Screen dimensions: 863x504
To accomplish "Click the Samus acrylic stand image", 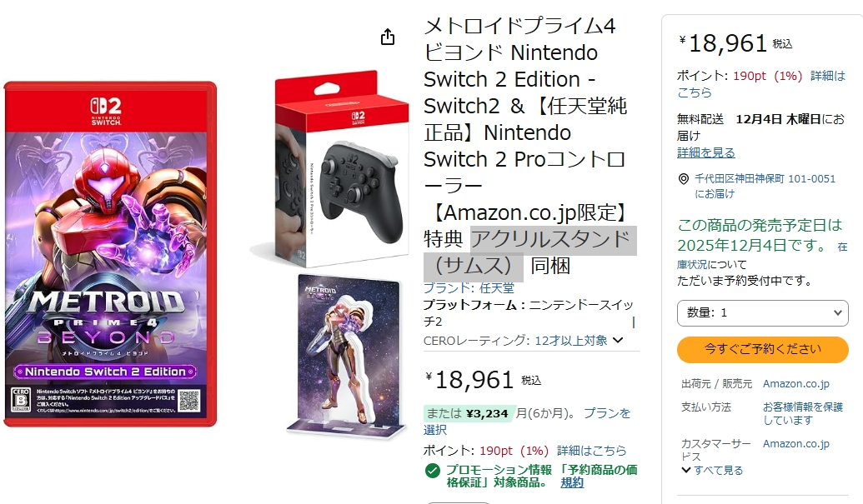I will tap(347, 355).
